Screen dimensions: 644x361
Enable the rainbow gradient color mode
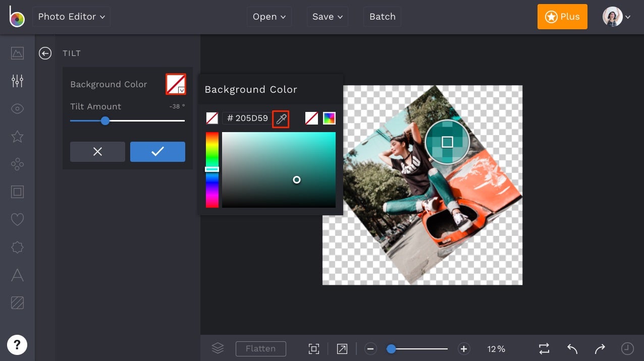(x=329, y=118)
